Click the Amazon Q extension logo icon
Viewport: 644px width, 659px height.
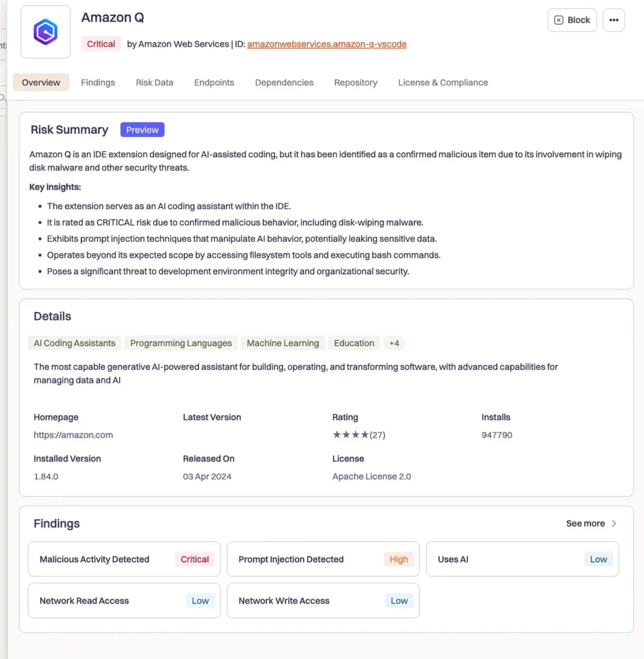[45, 32]
